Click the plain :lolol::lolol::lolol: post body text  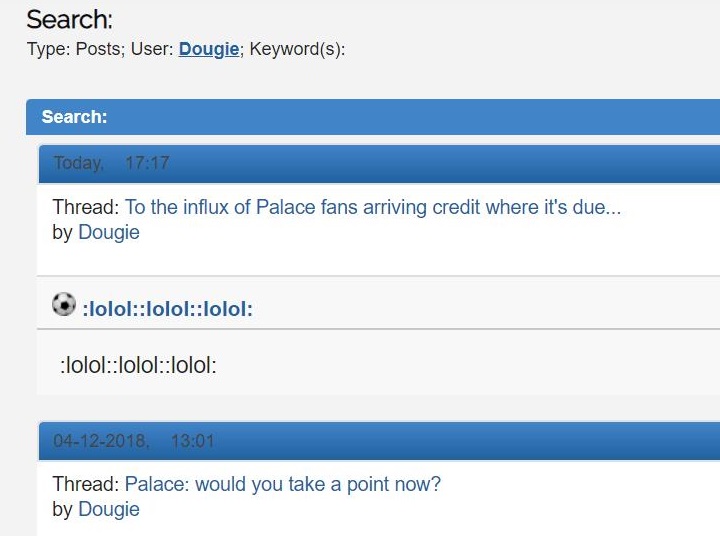(x=138, y=366)
